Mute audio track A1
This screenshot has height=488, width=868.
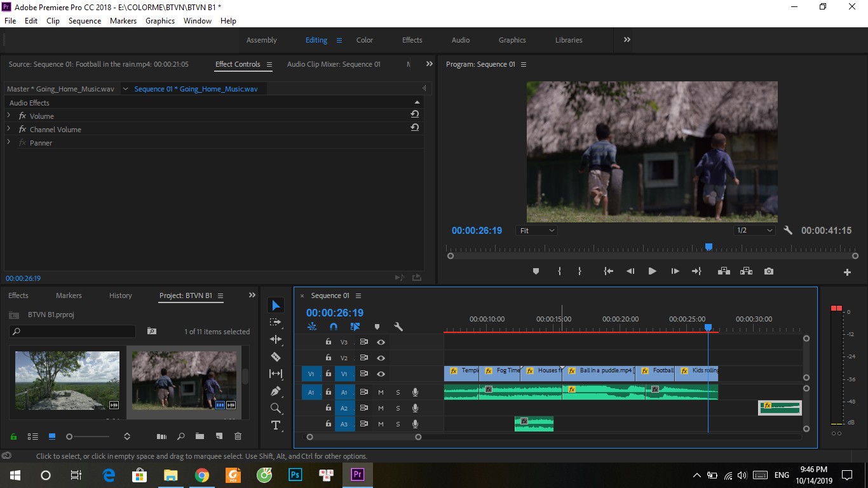click(381, 392)
